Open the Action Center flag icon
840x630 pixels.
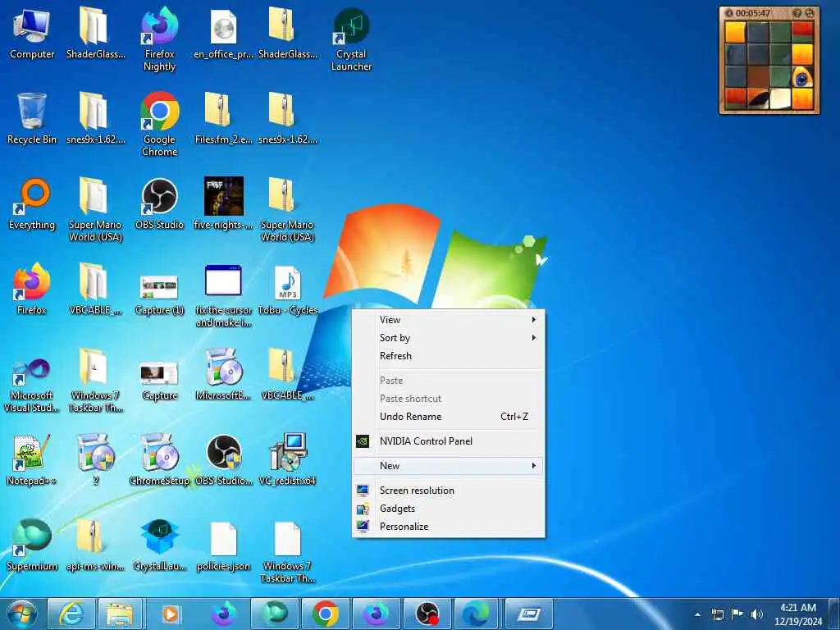click(x=737, y=614)
